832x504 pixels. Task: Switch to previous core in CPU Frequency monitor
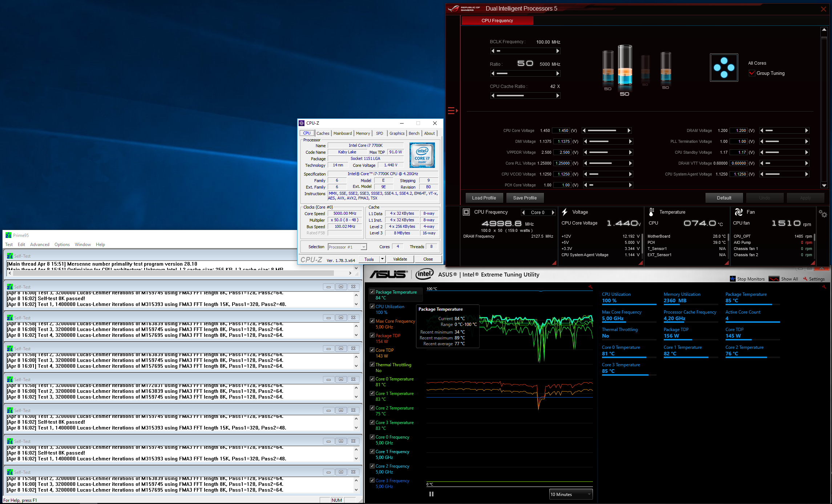[x=524, y=213]
